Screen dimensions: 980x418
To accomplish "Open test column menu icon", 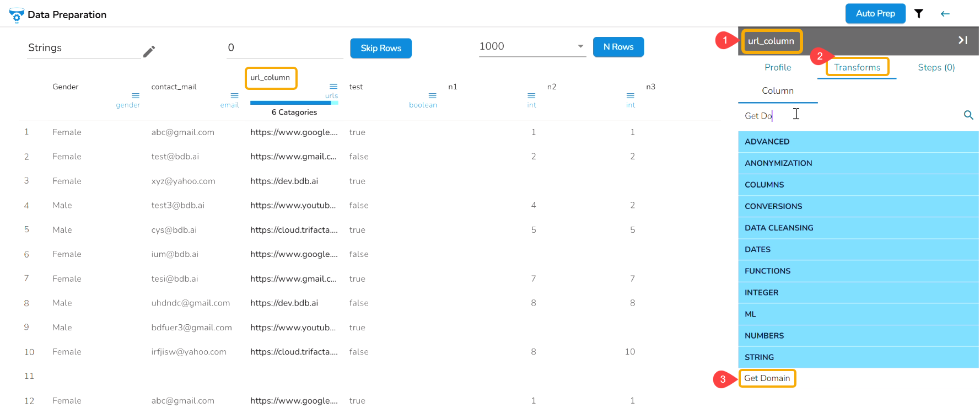I will 432,95.
